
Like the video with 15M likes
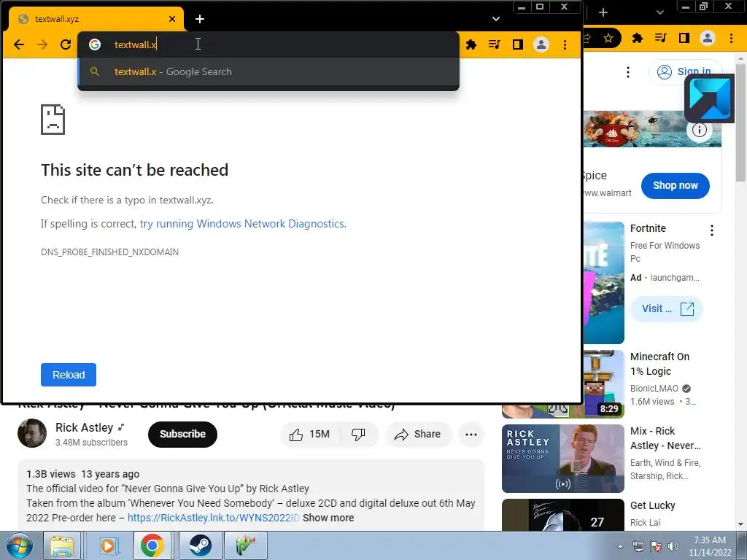coord(309,435)
